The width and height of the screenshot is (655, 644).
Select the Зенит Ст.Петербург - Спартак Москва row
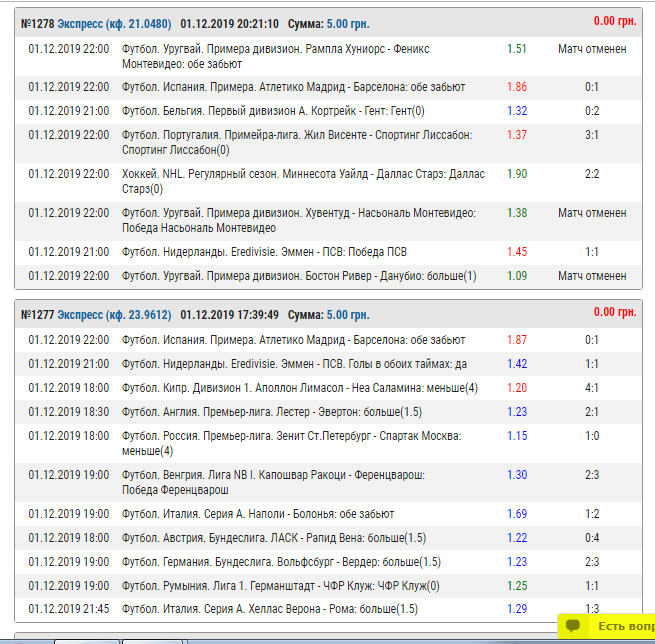(328, 444)
